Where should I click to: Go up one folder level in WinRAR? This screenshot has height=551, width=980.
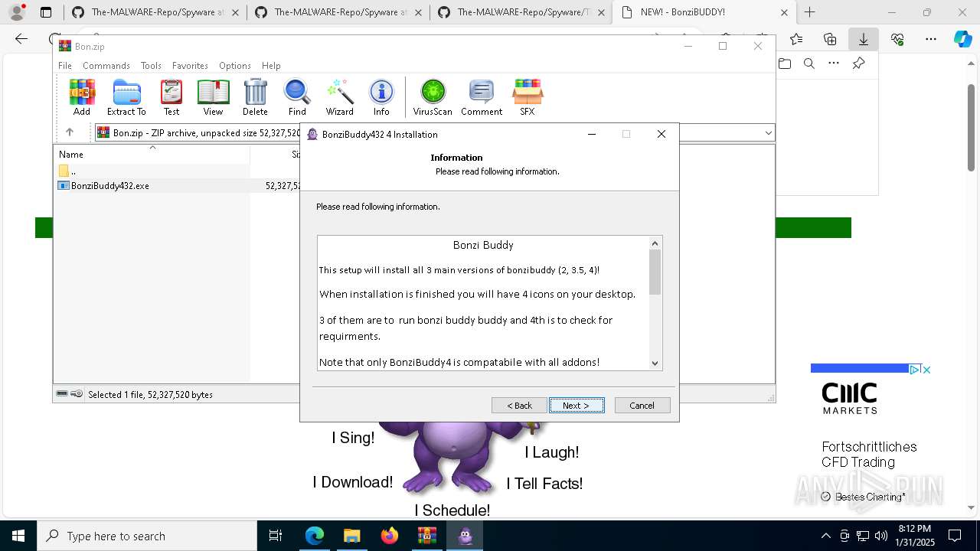[x=70, y=132]
